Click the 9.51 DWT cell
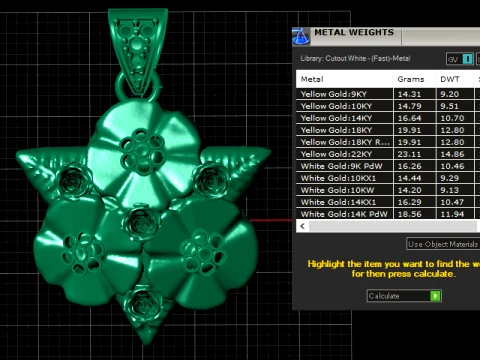Screen dimensions: 480x360 [455, 106]
